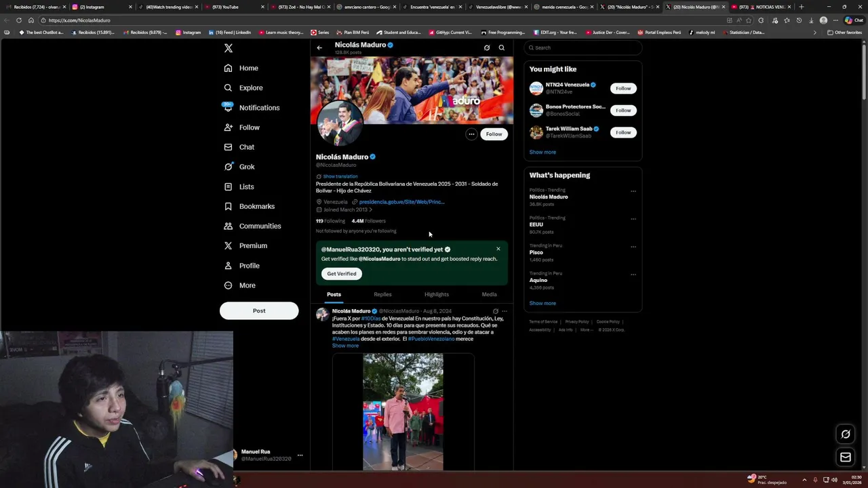Open Bookmarks in the sidebar
The height and width of the screenshot is (488, 868).
click(249, 206)
